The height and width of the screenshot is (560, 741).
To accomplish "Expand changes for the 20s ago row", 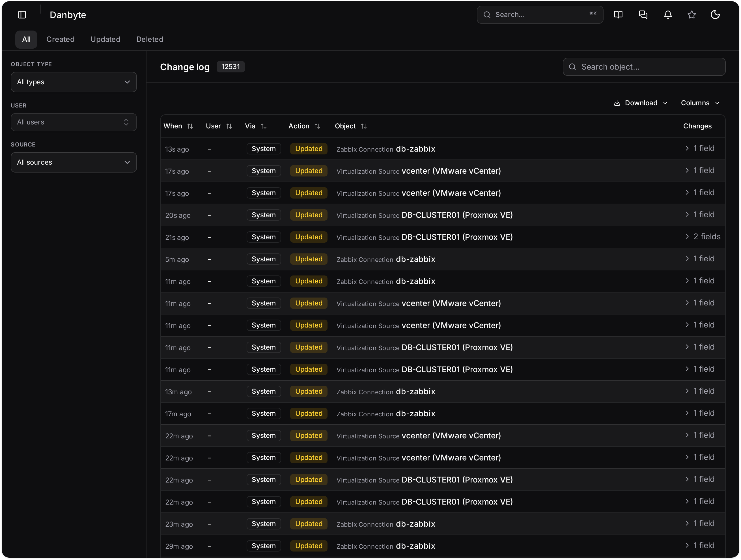I will click(700, 214).
